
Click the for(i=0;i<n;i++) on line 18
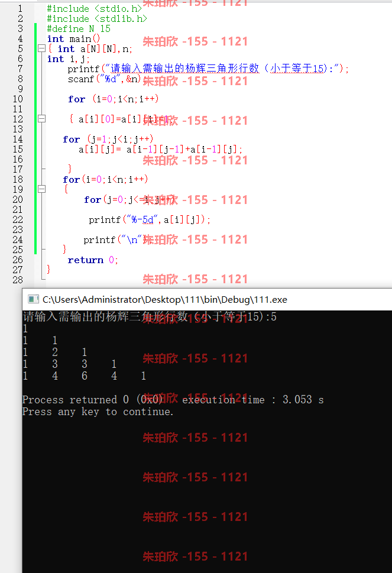(105, 179)
